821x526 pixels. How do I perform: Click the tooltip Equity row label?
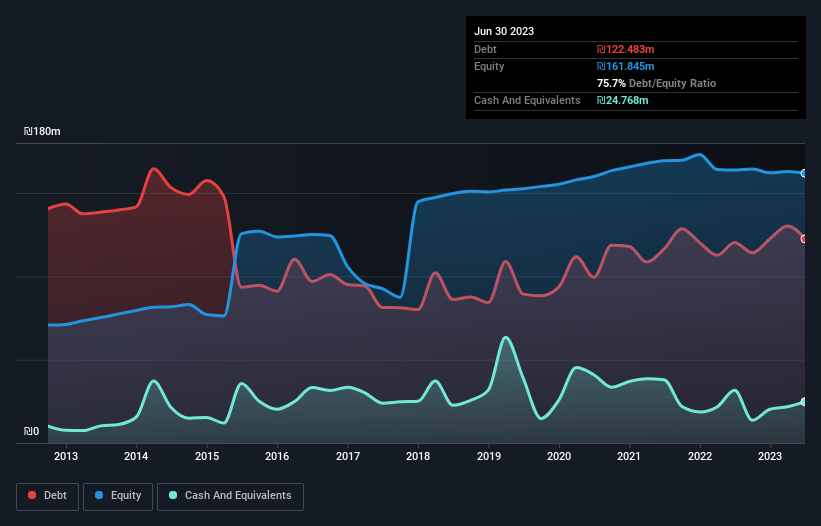(x=489, y=66)
